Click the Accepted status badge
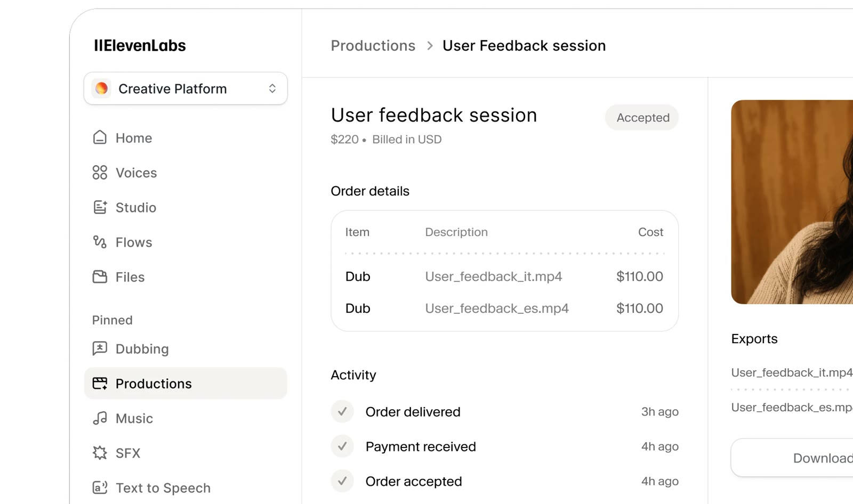Screen dimensions: 853x504 [x=642, y=117]
